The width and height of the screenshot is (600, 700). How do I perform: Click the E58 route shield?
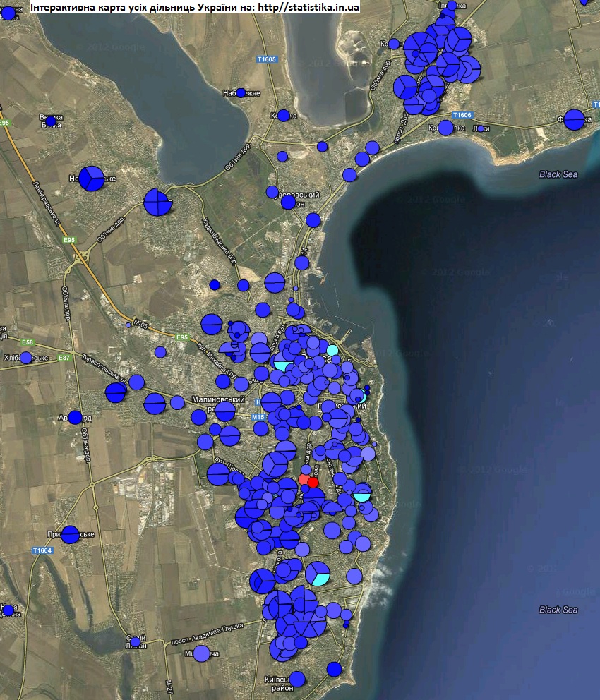pos(28,342)
